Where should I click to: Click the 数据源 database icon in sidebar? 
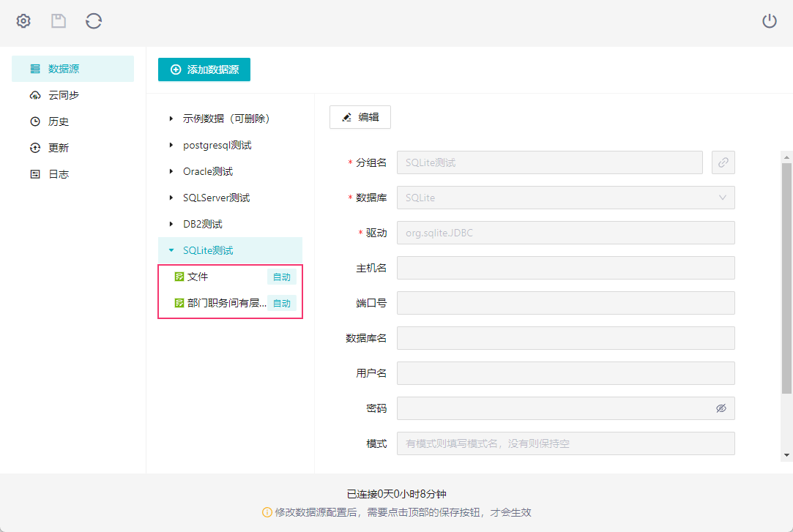[35, 69]
